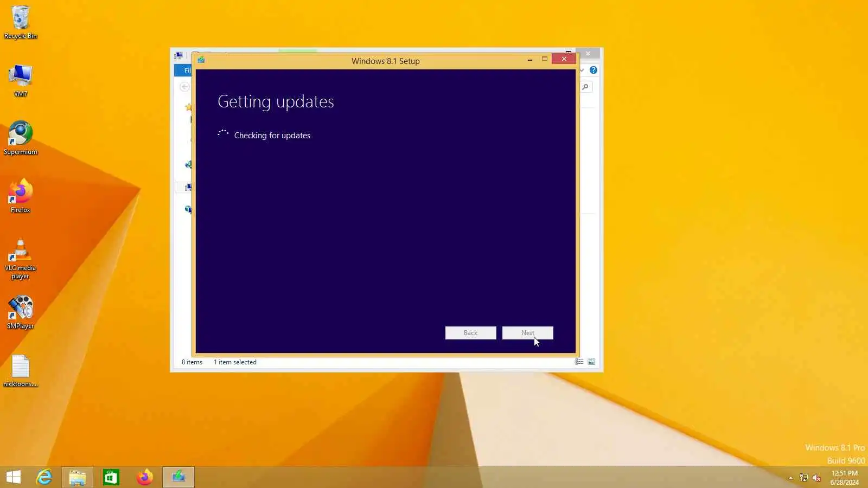Screen dimensions: 868x488
Task: Click the File Explorer search magnifier icon
Action: 586,87
